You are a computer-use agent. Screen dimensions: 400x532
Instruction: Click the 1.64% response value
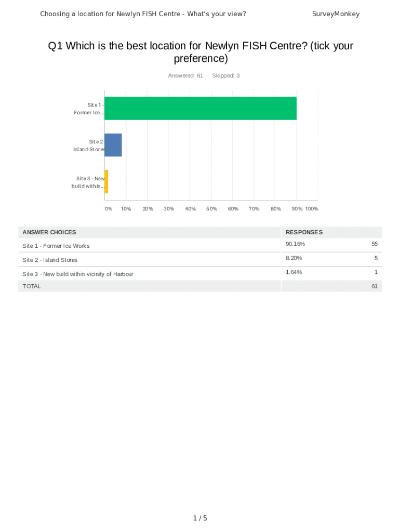tap(294, 272)
